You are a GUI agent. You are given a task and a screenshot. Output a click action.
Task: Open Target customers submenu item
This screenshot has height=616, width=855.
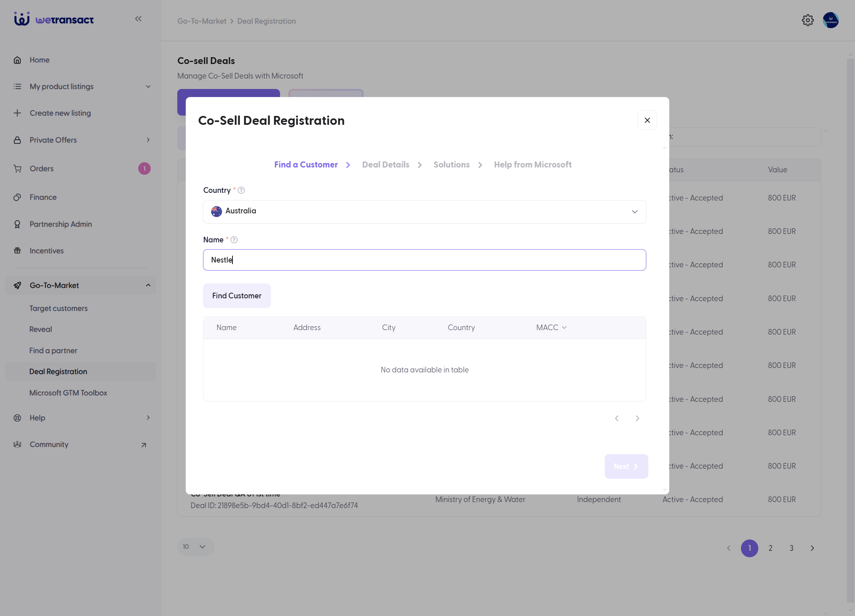[x=58, y=308]
